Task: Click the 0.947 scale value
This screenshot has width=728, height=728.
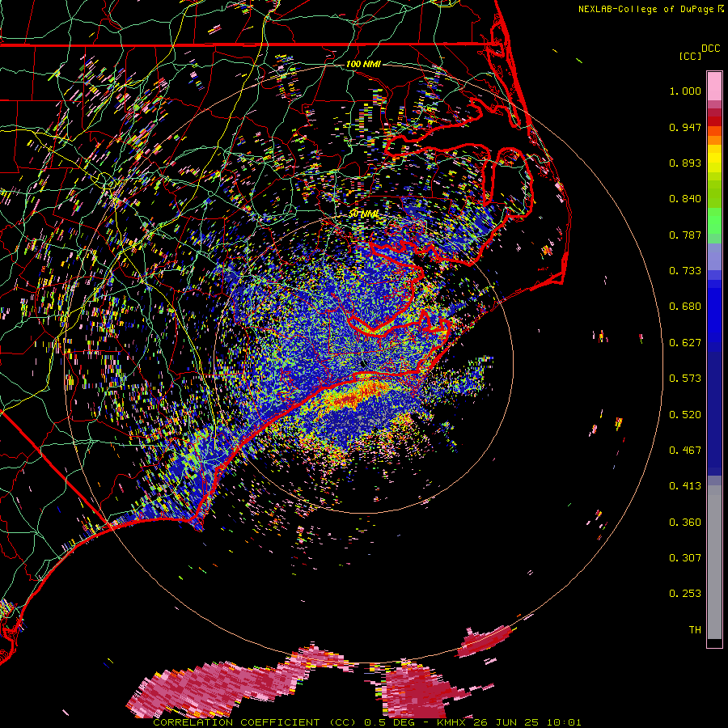Action: 685,127
